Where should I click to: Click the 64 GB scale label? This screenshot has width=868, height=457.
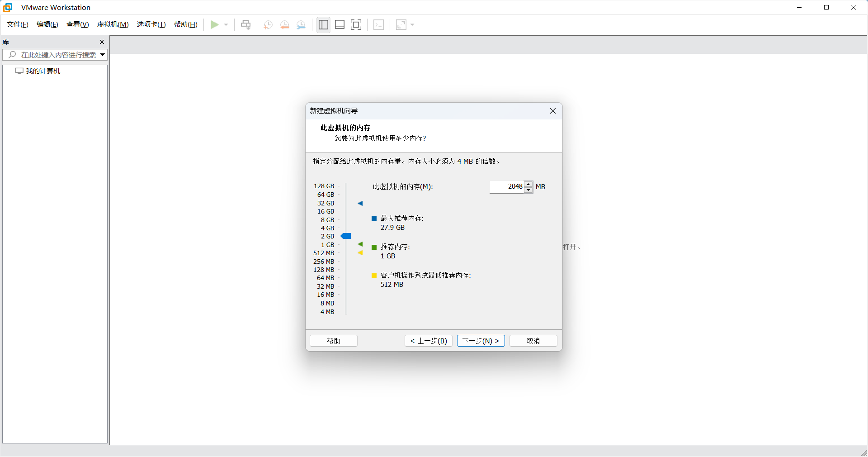pyautogui.click(x=326, y=195)
